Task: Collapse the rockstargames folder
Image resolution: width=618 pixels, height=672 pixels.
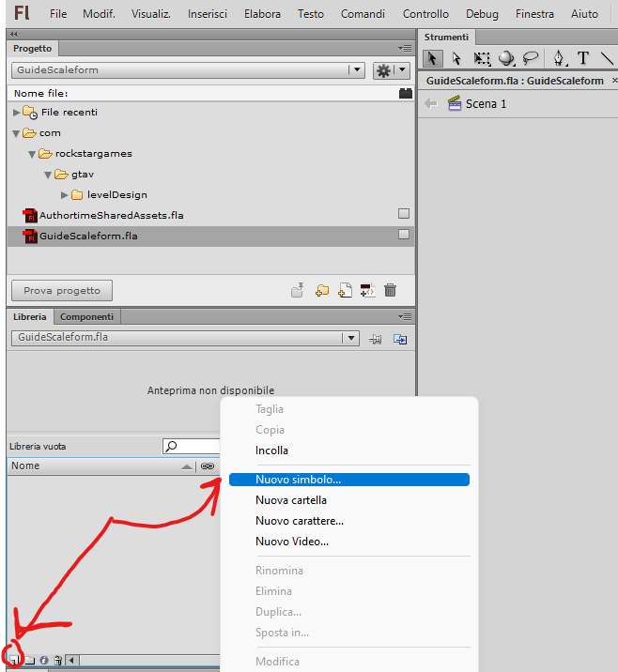Action: coord(32,154)
